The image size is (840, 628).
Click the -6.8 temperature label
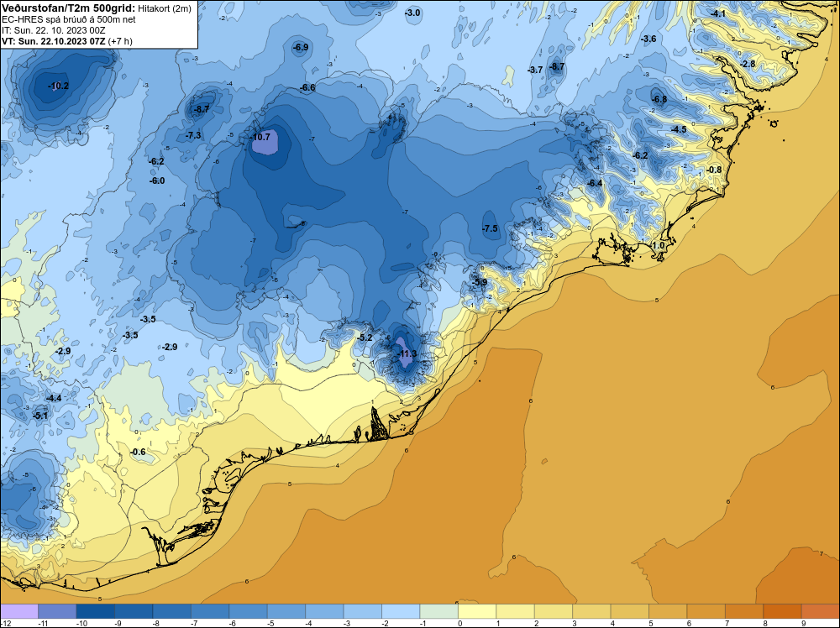[659, 99]
